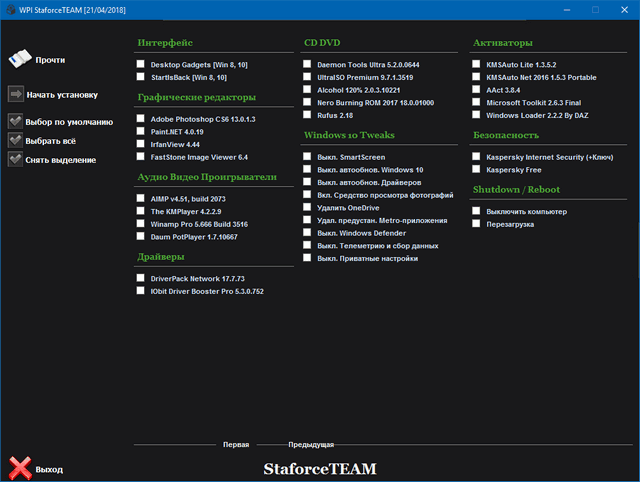Tick Winamp Pro 5.666 Build 3516

[x=140, y=223]
